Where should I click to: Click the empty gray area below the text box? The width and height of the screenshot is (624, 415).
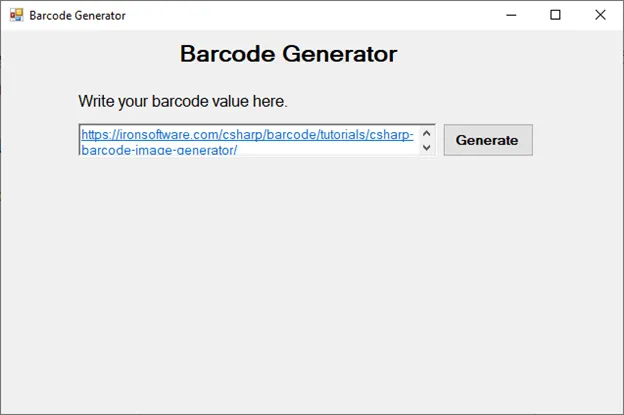pos(300,280)
